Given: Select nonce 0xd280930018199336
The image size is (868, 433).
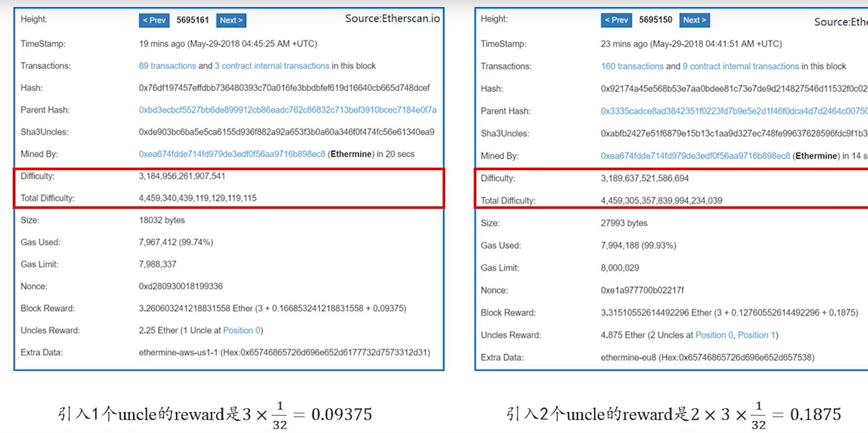Looking at the screenshot, I should (x=181, y=286).
